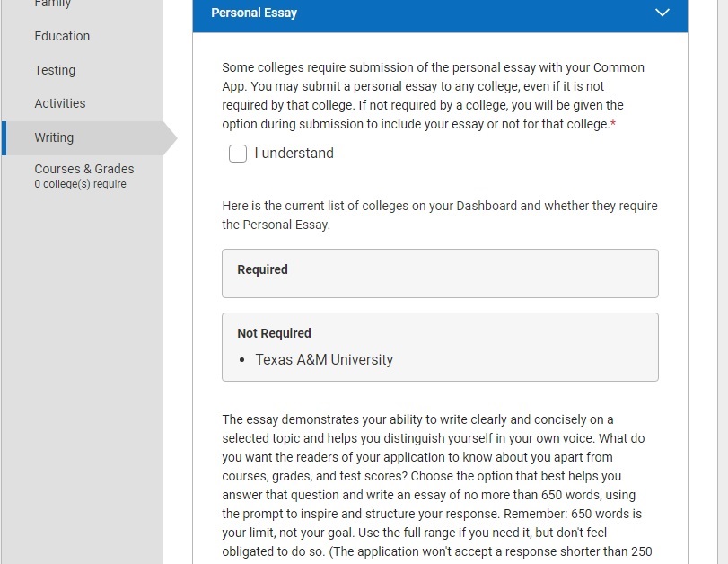The image size is (728, 564).
Task: Click the "0 college(s) require" note
Action: (80, 184)
